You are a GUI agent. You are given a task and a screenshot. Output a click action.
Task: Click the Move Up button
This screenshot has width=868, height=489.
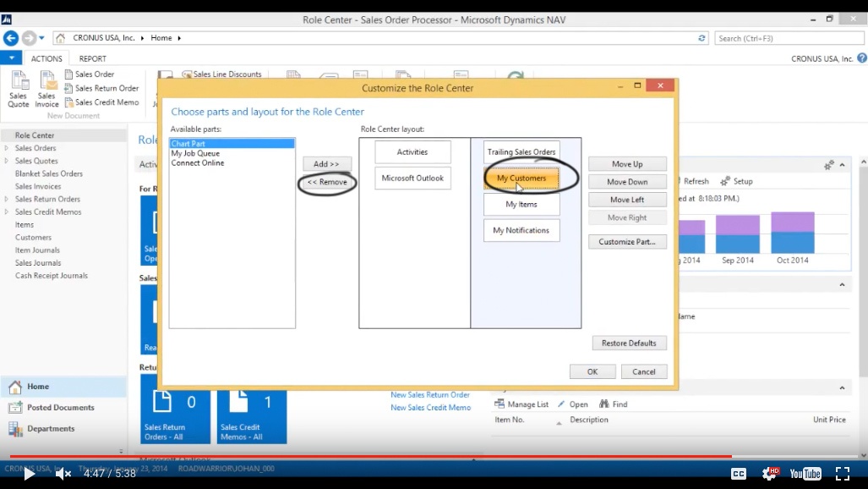point(627,164)
